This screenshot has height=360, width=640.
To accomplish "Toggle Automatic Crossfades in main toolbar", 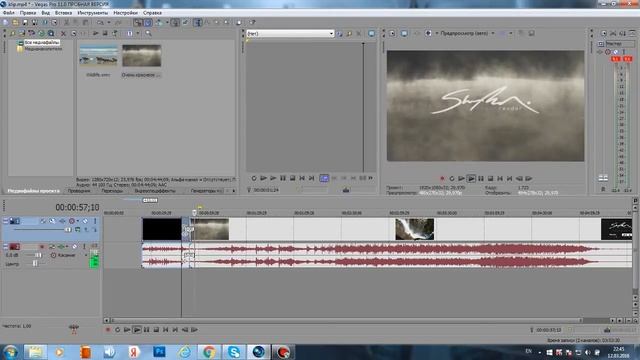I will pyautogui.click(x=148, y=22).
